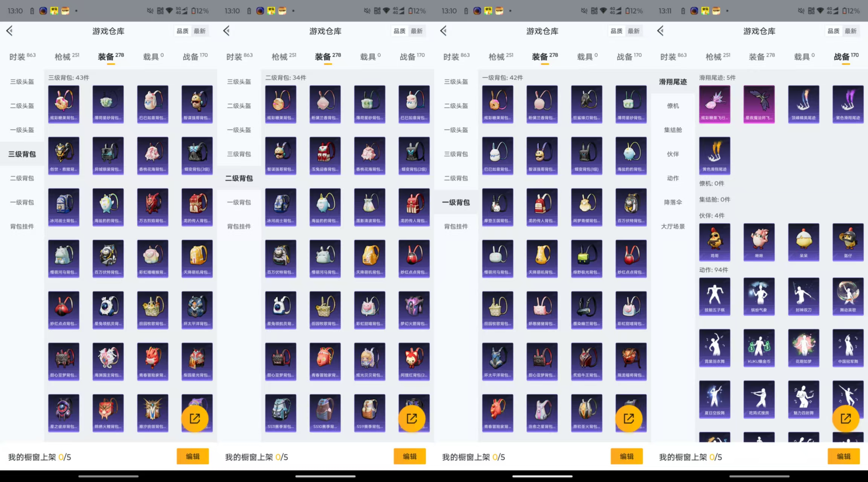Select 僚机 category in the sidebar
This screenshot has width=868, height=482.
coord(673,106)
